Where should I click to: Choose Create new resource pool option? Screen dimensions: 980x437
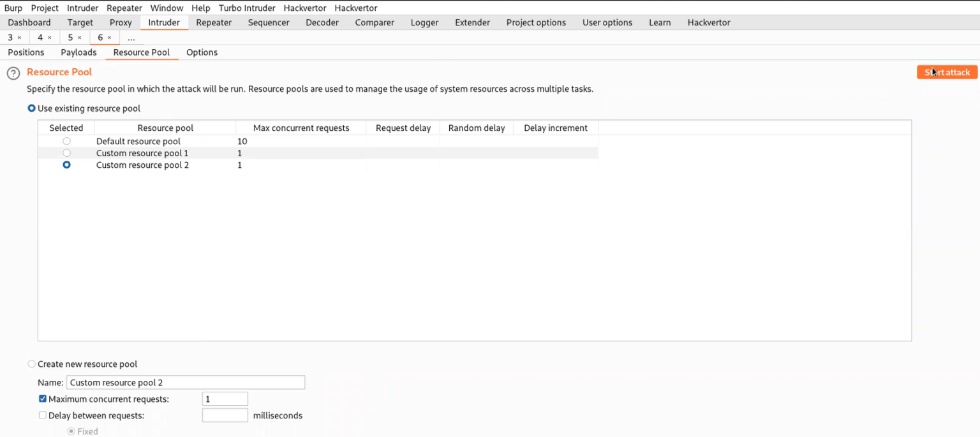tap(31, 364)
